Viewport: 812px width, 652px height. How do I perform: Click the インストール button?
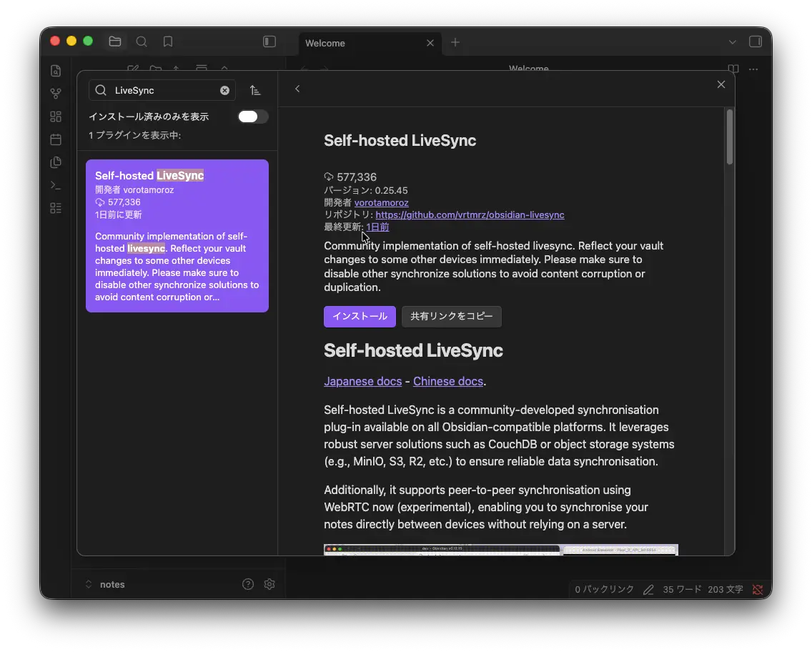(360, 317)
